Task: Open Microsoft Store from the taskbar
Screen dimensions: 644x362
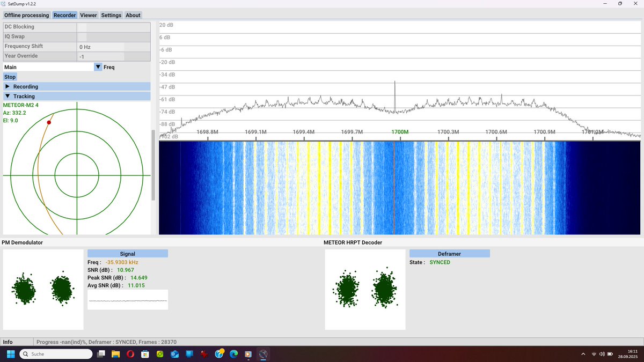Action: (145, 354)
